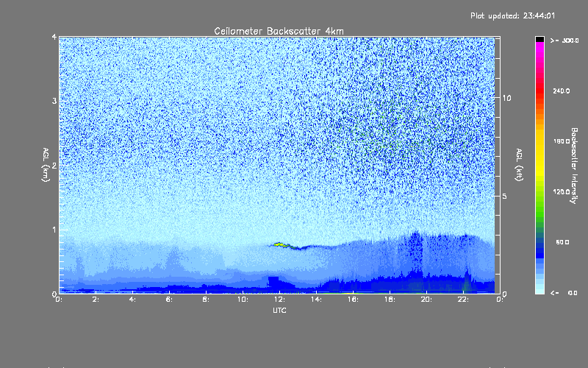Click the right 'AGL (kft)' axis label

pyautogui.click(x=519, y=165)
